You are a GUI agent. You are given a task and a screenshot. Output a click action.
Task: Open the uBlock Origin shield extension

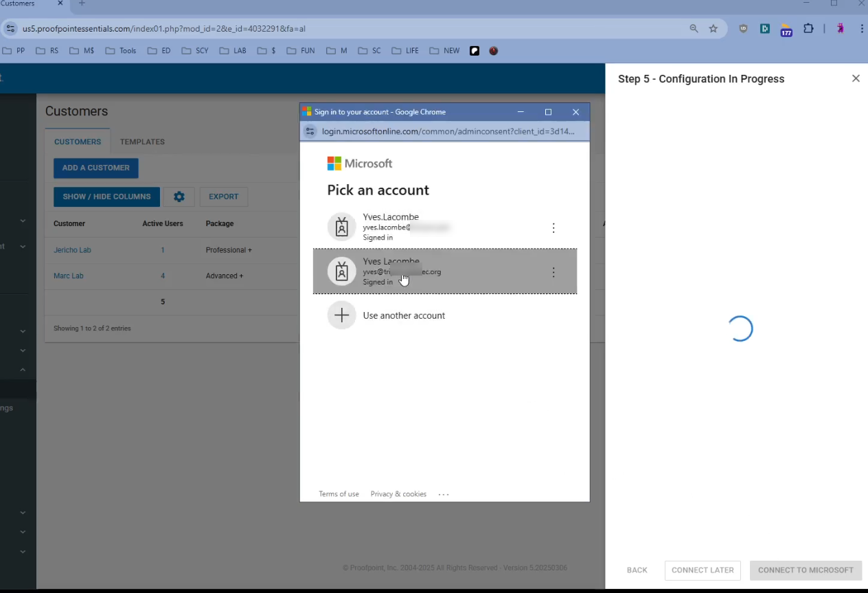pos(743,29)
